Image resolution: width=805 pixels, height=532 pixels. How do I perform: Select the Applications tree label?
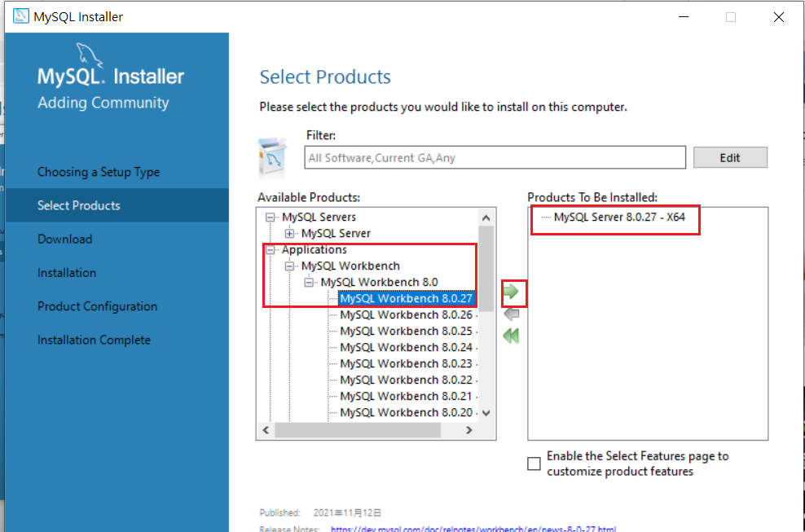point(315,250)
